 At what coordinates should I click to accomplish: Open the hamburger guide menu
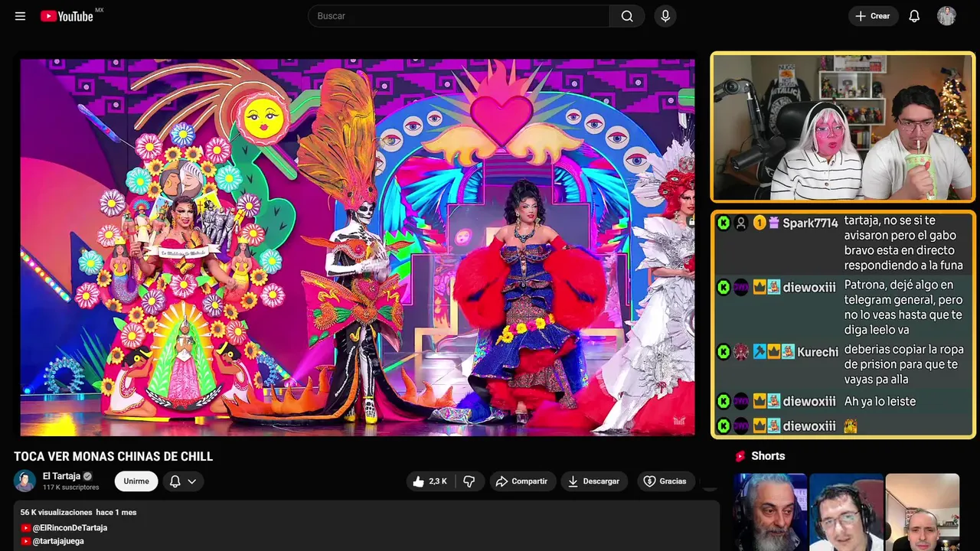(21, 16)
